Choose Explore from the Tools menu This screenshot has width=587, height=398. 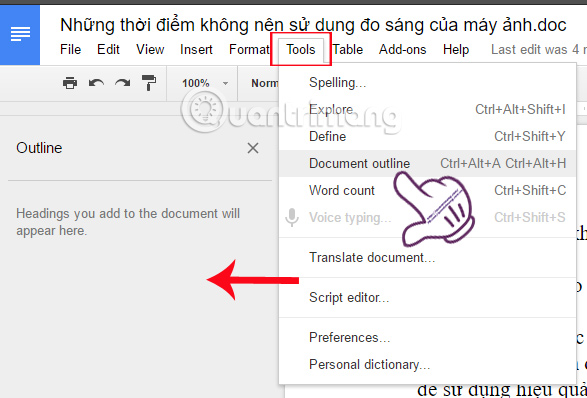coord(428,110)
